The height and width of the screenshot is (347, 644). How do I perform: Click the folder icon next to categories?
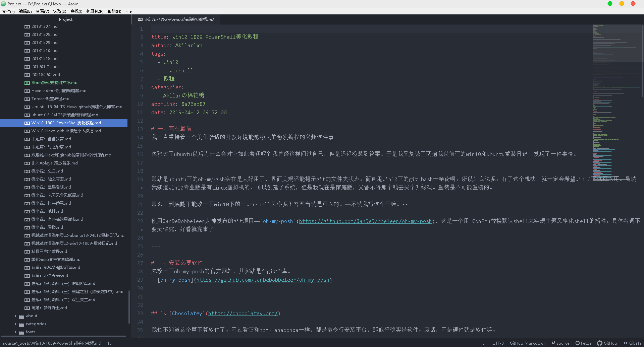21,324
